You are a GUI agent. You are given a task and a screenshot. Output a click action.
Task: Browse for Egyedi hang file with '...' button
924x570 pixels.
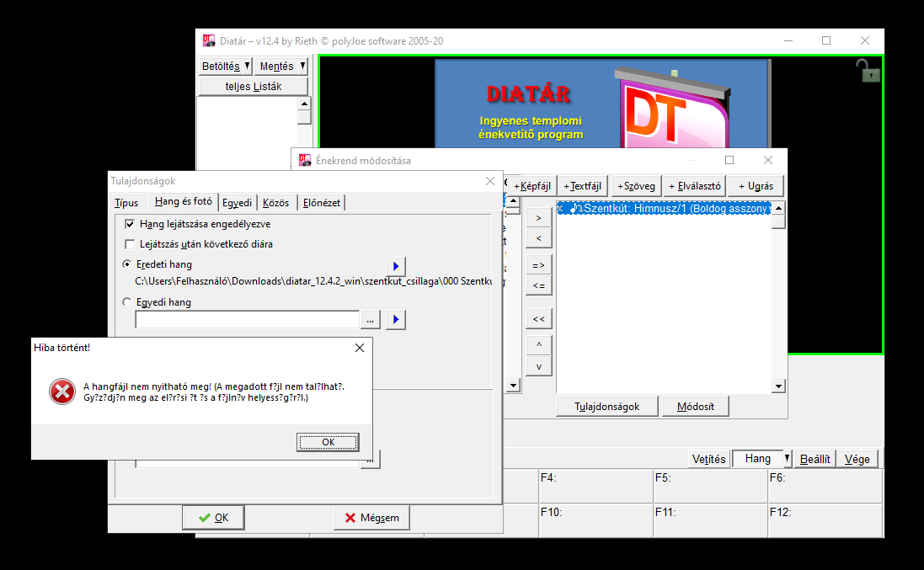pyautogui.click(x=370, y=320)
